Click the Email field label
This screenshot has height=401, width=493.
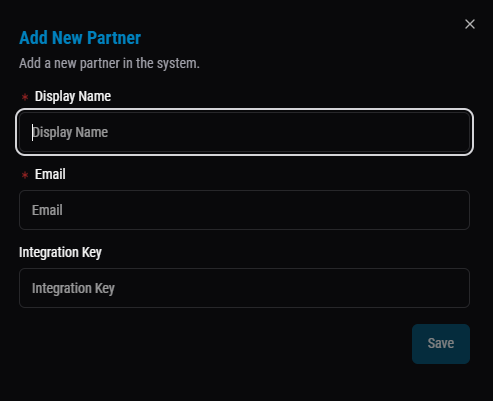(50, 174)
